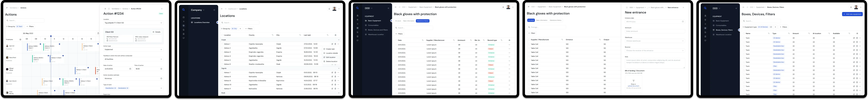This screenshot has height=100, width=868.
Task: Click notification bell on Locations screen
Action: pos(329,9)
